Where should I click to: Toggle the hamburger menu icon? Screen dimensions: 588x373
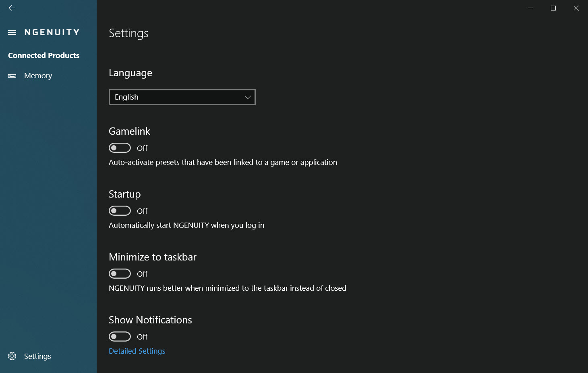(12, 32)
